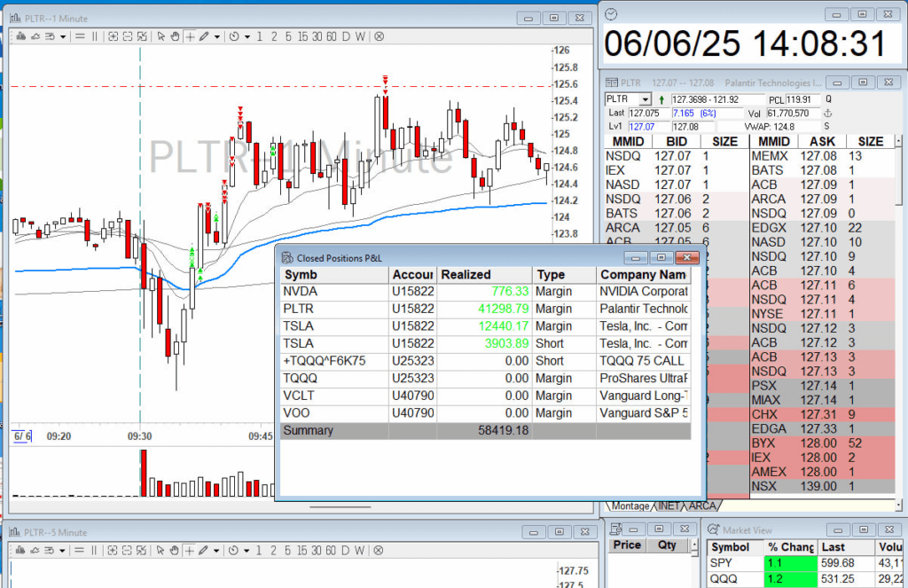Viewport: 908px width, 588px height.
Task: Expand the clock time-range dropdown arrow
Action: [246, 36]
